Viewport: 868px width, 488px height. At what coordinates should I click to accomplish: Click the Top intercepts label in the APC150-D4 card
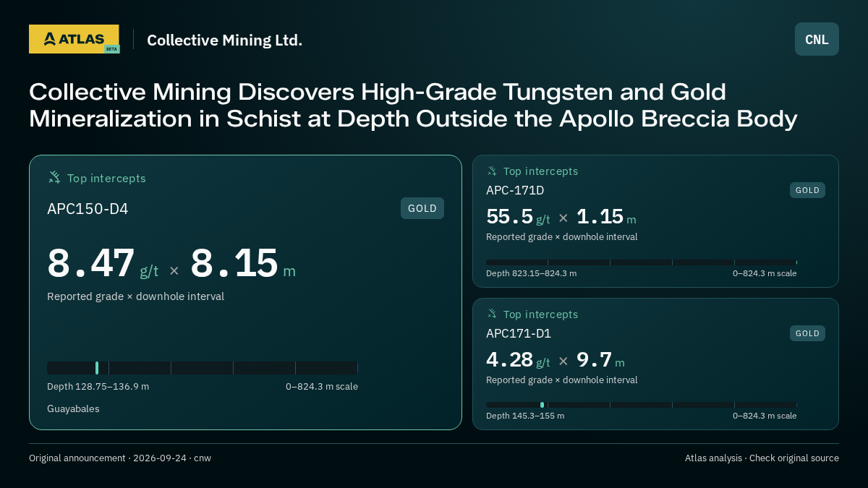[106, 178]
